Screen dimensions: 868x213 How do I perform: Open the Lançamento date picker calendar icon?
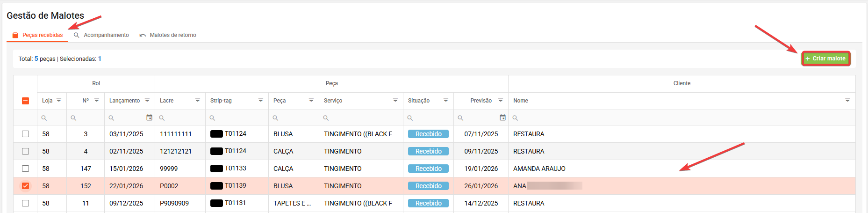pos(149,118)
